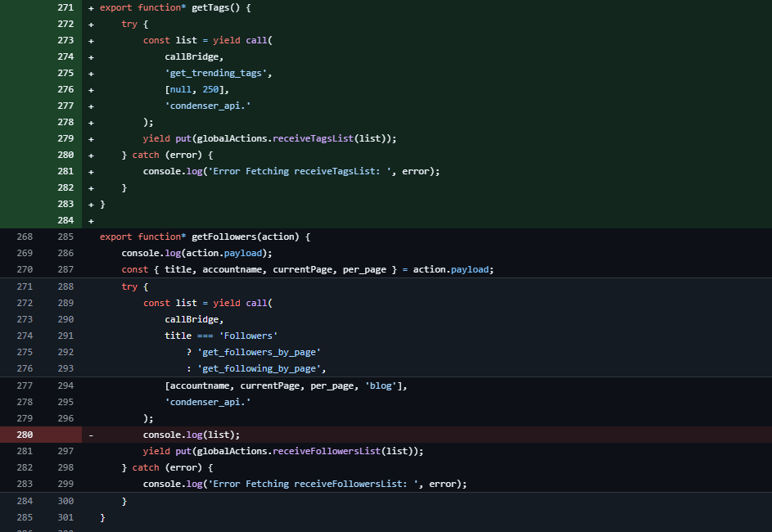This screenshot has height=532, width=772.
Task: Click line number 301 in the gutter
Action: point(65,517)
